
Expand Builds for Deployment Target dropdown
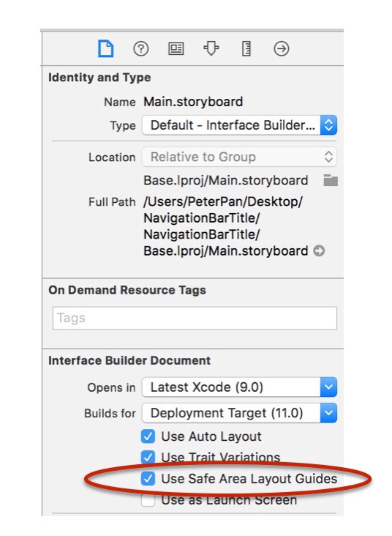pos(240,413)
